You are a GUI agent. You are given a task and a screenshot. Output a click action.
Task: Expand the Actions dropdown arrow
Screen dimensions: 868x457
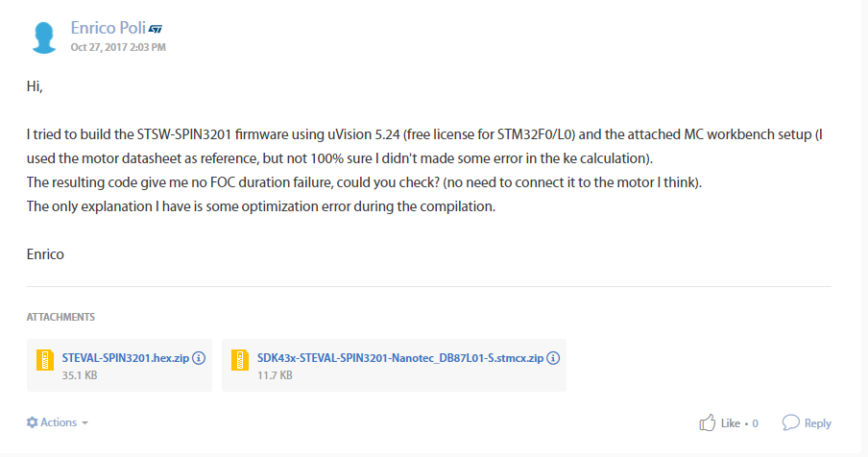[84, 423]
